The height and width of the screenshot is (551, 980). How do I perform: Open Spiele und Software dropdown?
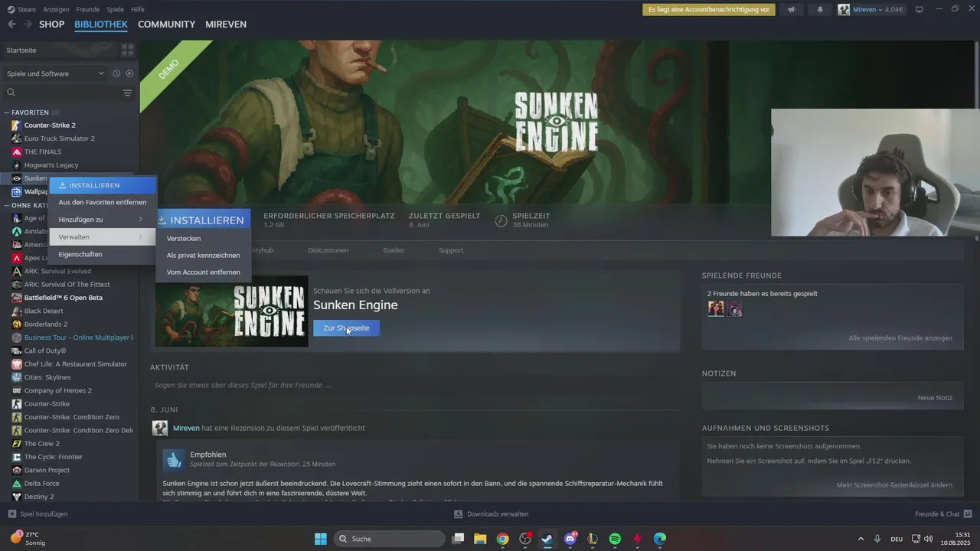coord(55,73)
